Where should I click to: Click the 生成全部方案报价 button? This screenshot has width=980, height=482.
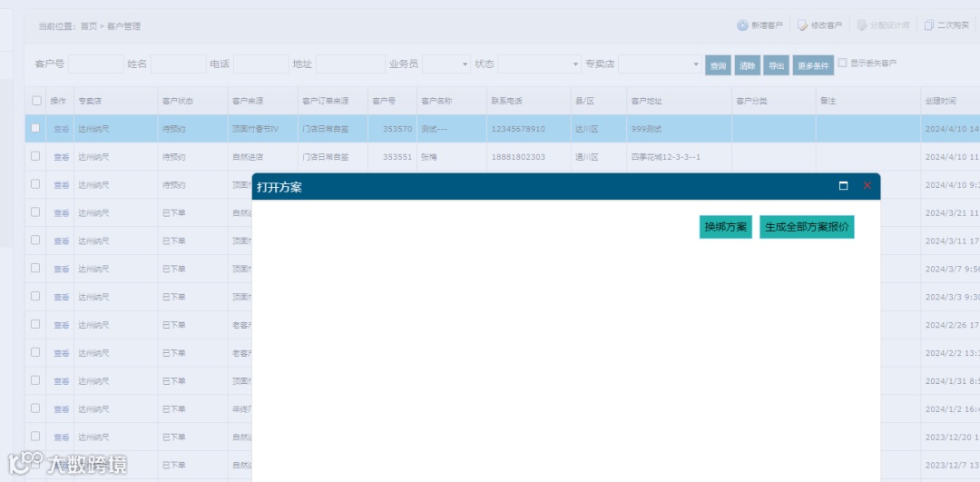[x=807, y=227]
